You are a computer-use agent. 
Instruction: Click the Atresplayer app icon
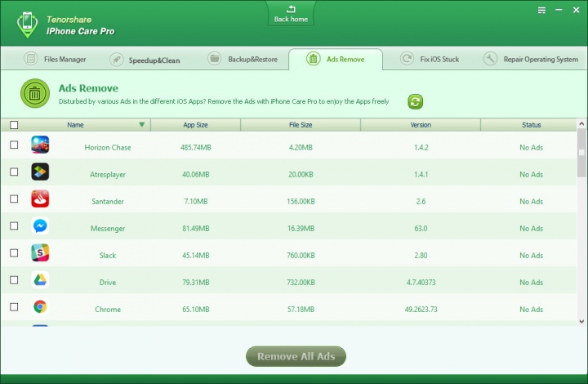point(40,172)
